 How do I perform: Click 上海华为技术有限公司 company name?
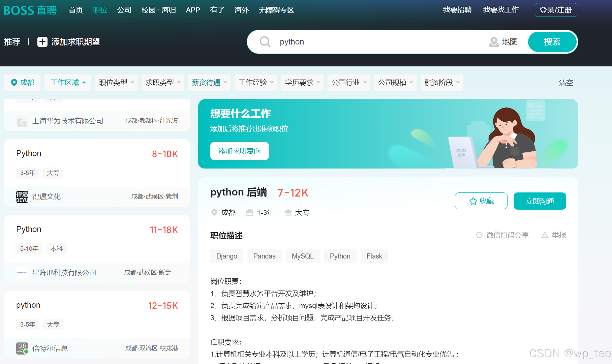click(68, 121)
